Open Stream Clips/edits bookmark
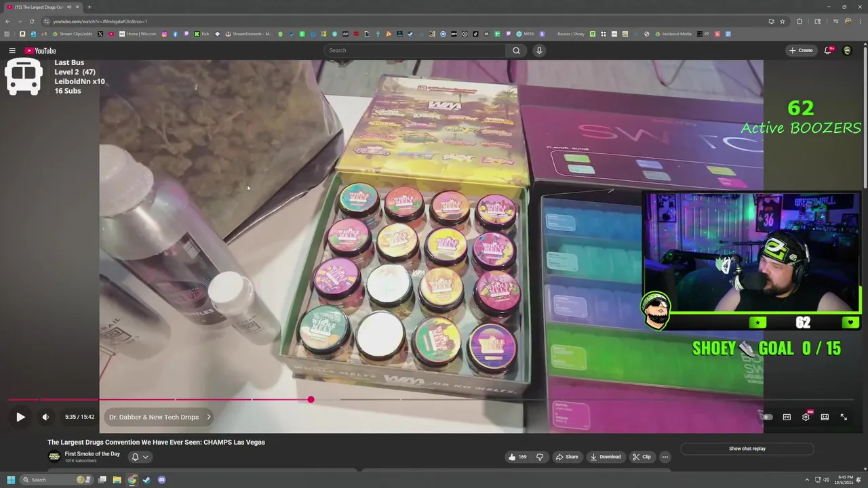Screen dimensions: 868x488 coord(73,34)
